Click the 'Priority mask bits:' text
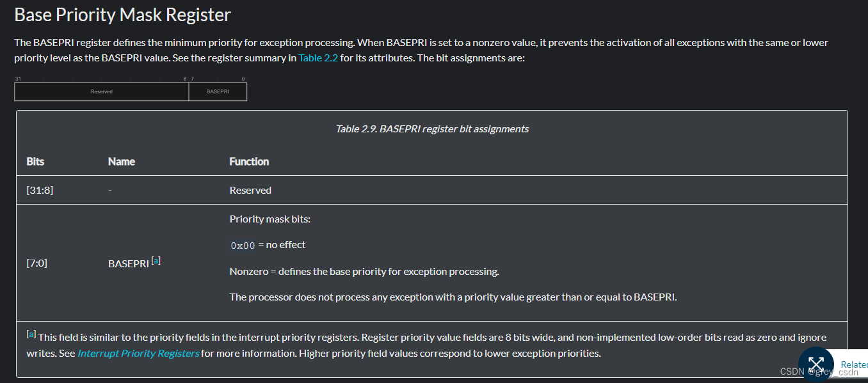 (269, 219)
